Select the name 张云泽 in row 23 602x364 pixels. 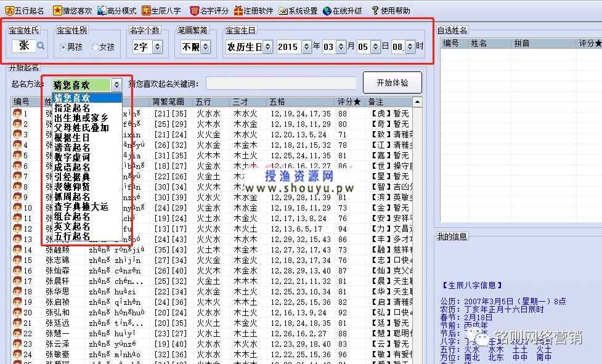[57, 344]
